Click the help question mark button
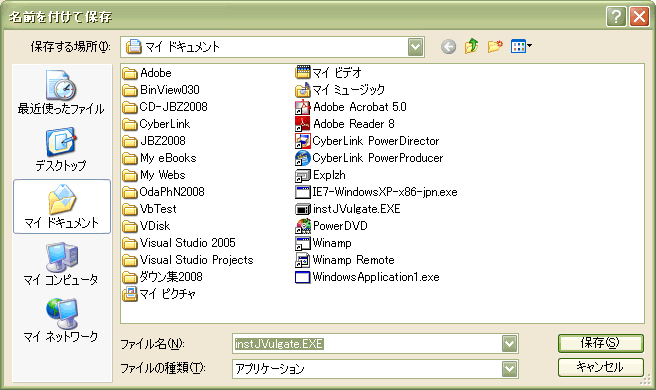 (616, 17)
